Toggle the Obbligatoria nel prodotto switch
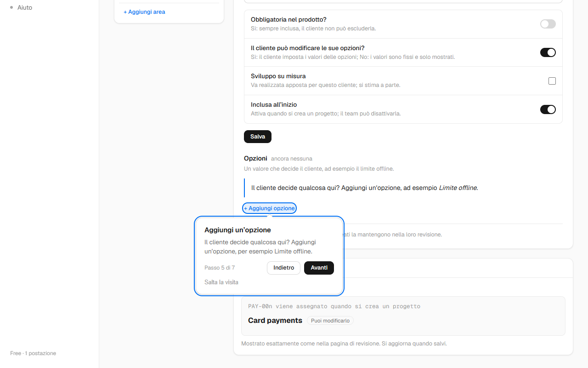This screenshot has width=588, height=368. 548,24
